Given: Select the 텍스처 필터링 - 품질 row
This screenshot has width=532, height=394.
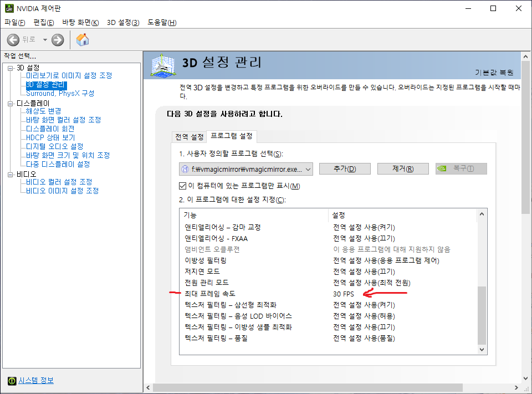Looking at the screenshot, I should point(329,338).
